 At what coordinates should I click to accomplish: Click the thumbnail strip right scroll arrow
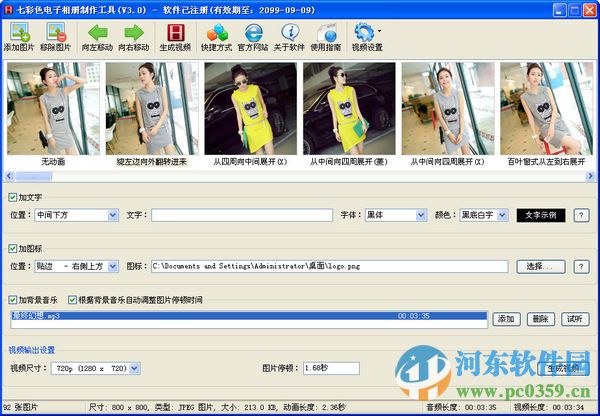click(x=590, y=176)
